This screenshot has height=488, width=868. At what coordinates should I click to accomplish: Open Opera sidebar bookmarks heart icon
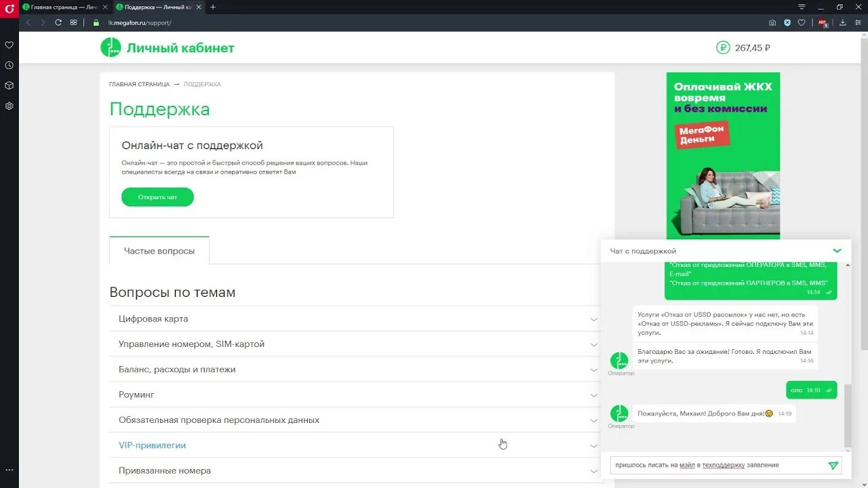tap(9, 45)
